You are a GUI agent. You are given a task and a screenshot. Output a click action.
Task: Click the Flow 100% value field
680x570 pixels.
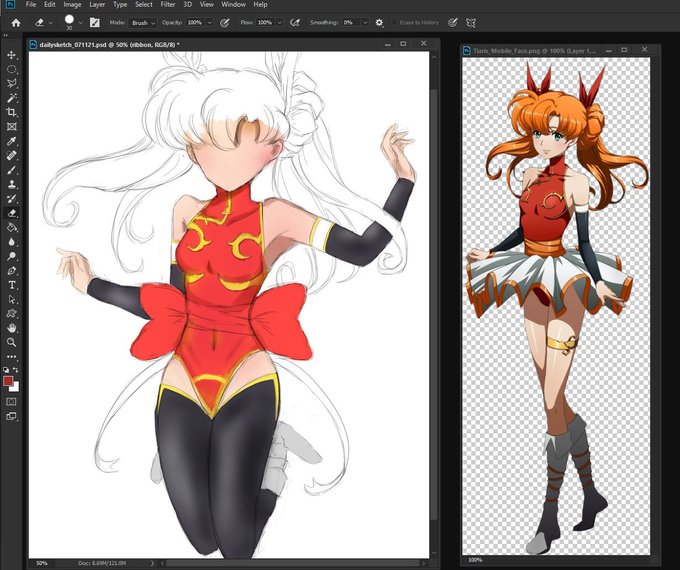tap(265, 23)
